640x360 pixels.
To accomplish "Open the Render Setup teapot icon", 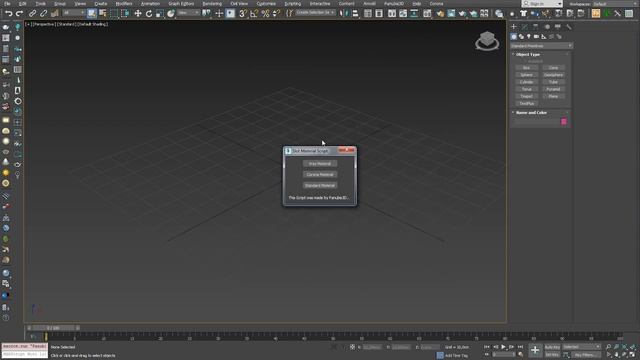I will click(440, 13).
